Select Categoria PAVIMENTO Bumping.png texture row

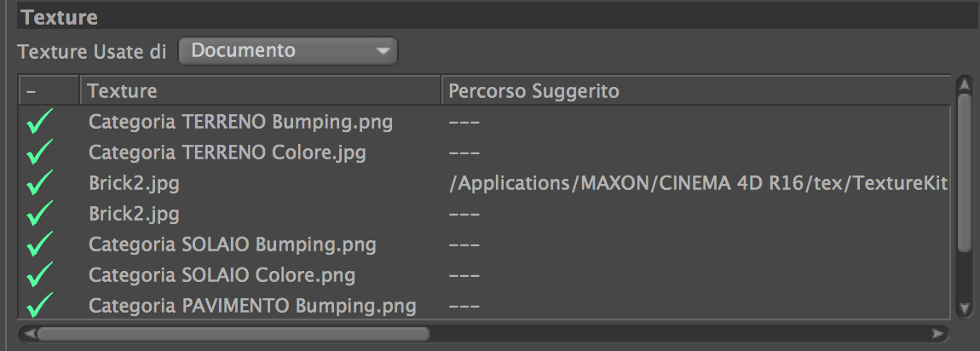point(252,306)
